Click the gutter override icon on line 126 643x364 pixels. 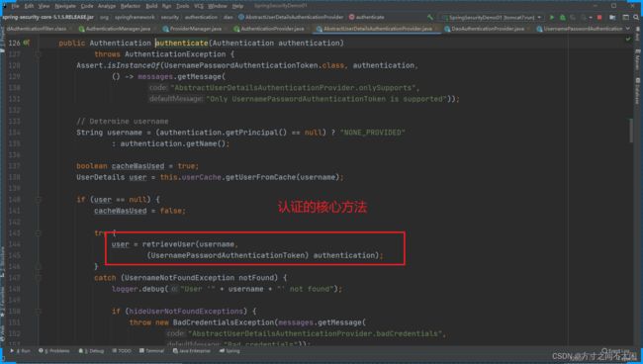click(27, 43)
